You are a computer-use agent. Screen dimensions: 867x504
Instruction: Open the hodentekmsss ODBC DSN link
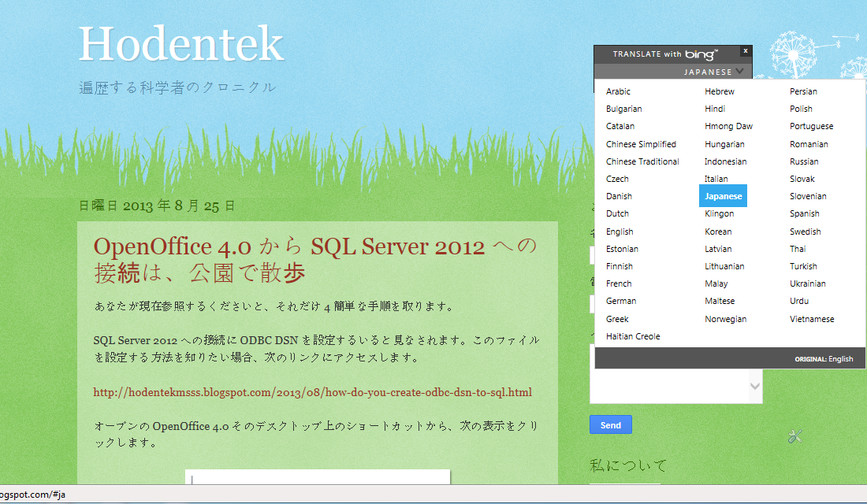coord(312,392)
